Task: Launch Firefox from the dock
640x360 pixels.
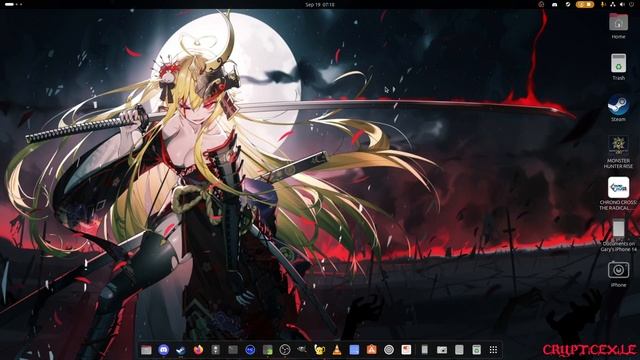Action: [x=198, y=350]
